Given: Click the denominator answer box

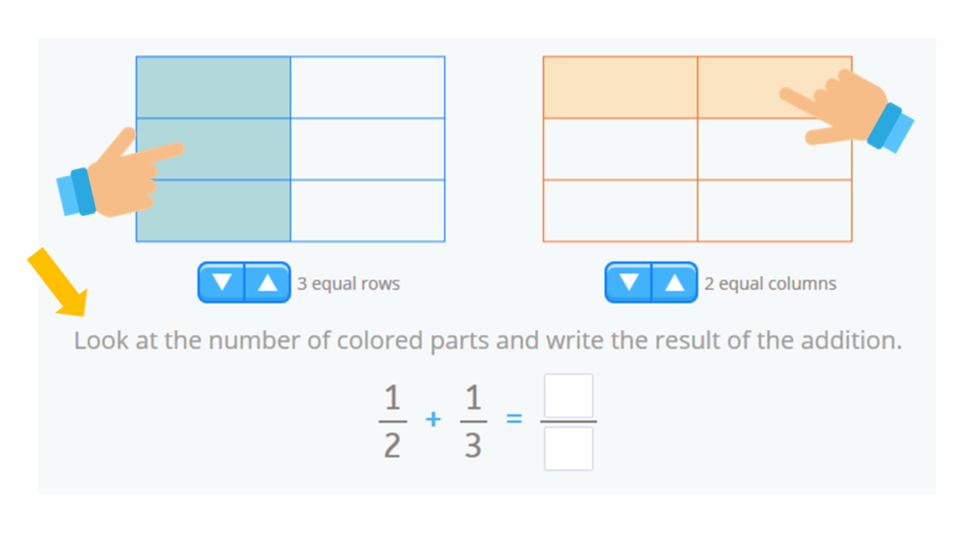Looking at the screenshot, I should [x=568, y=450].
